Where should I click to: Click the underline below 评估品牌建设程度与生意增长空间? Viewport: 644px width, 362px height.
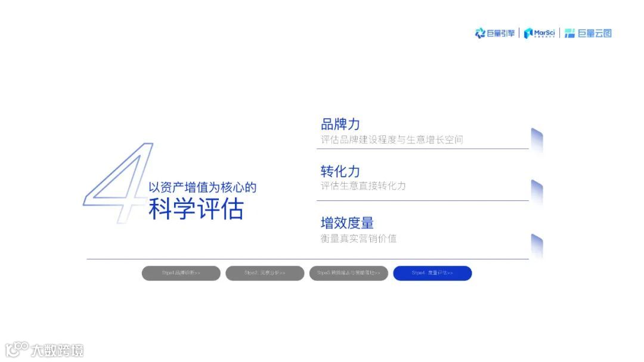[423, 148]
